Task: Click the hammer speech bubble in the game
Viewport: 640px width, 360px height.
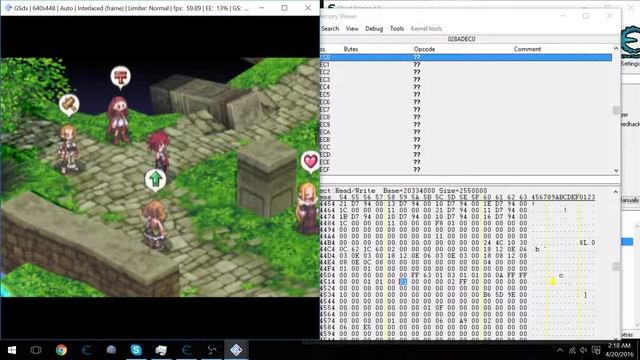Action: pyautogui.click(x=69, y=105)
